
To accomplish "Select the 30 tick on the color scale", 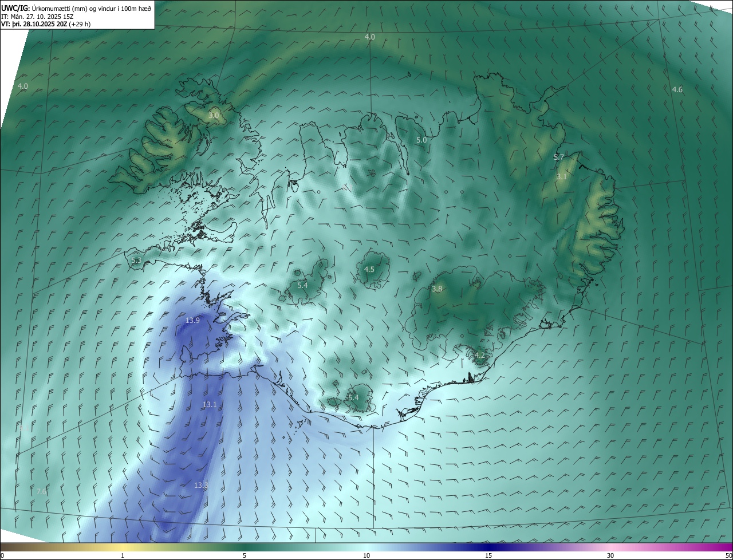I will 610,555.
